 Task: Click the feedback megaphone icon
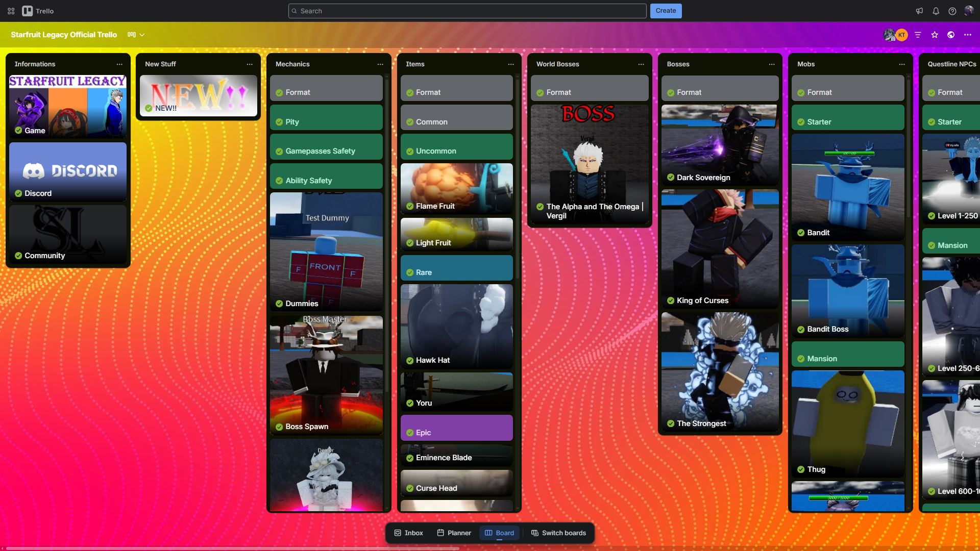tap(919, 11)
